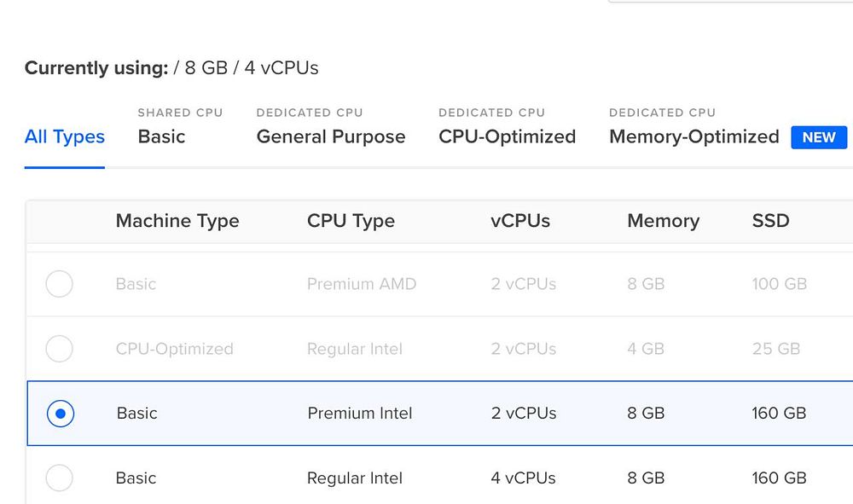Switch to the All Types tab
853x504 pixels.
[65, 137]
